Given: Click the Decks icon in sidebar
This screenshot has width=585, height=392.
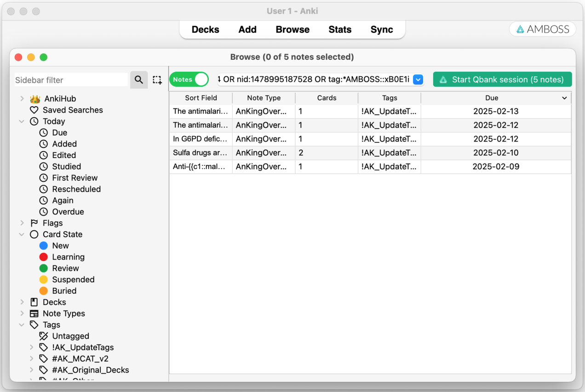Looking at the screenshot, I should point(34,302).
